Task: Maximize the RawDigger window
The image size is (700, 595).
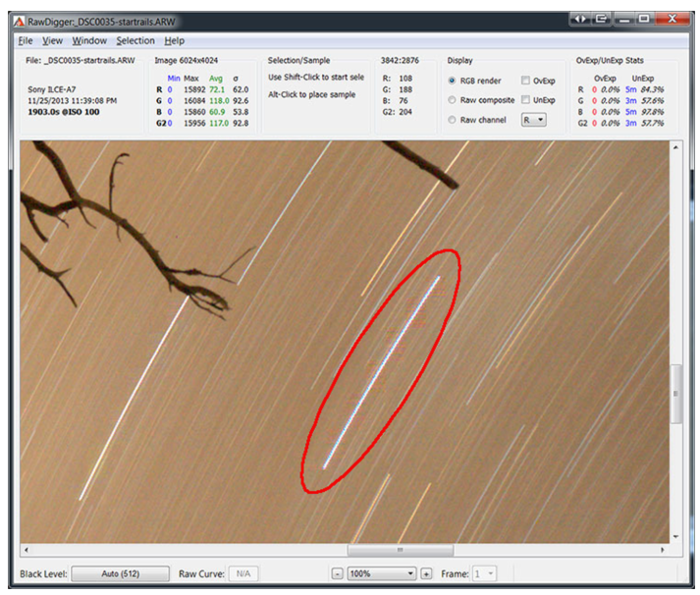Action: coord(644,19)
